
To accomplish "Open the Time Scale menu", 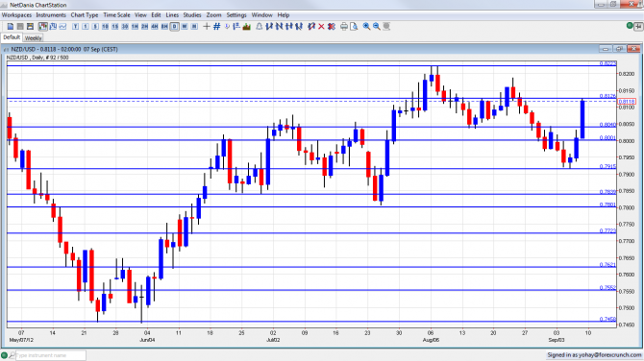I will [116, 15].
